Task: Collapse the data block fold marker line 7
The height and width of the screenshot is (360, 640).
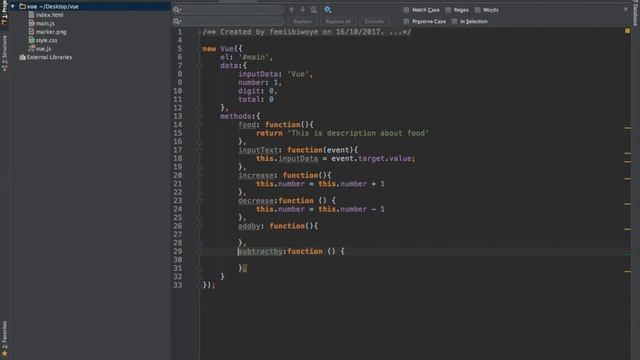Action: [200, 66]
